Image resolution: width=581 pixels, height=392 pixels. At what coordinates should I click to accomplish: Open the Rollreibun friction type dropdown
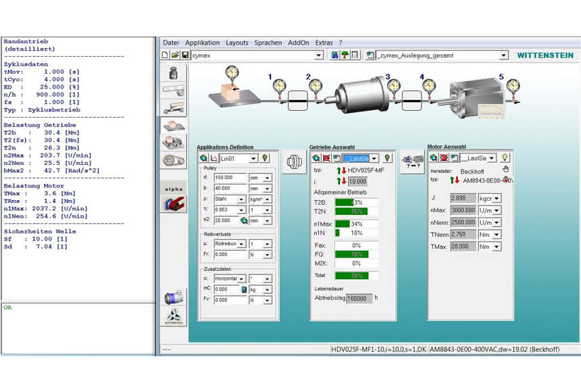[241, 244]
